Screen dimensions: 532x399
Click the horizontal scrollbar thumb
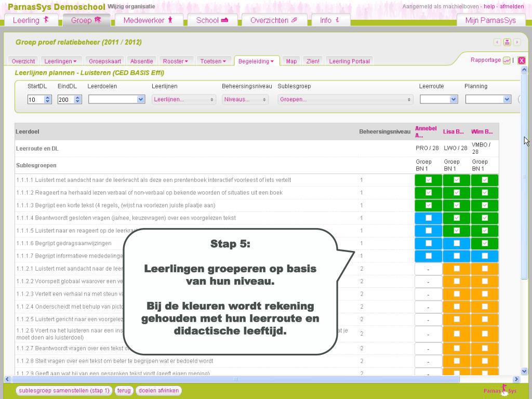coord(235,379)
